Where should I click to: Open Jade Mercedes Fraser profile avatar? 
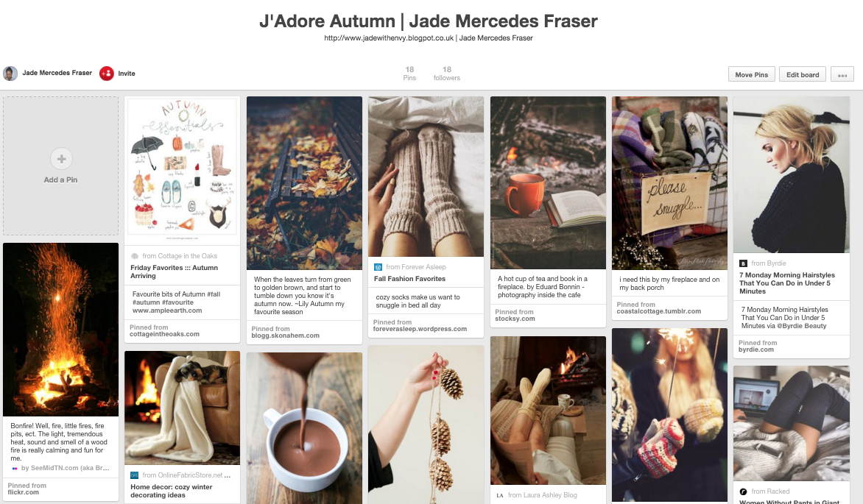tap(10, 73)
